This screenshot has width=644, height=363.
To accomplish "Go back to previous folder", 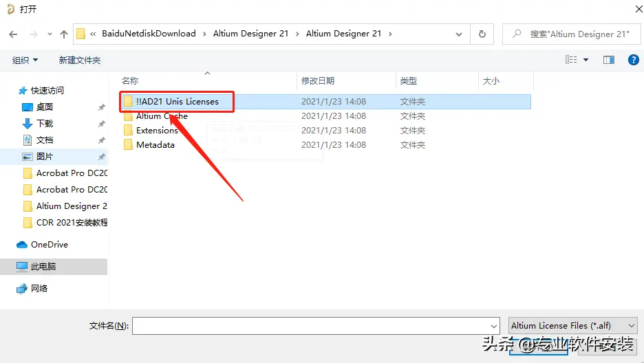I will pyautogui.click(x=13, y=34).
